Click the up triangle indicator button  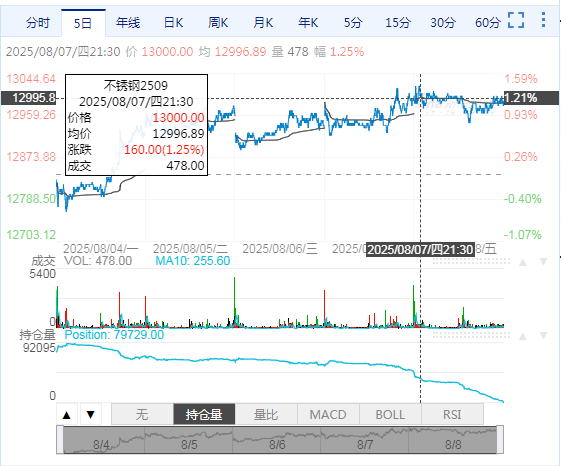(67, 415)
